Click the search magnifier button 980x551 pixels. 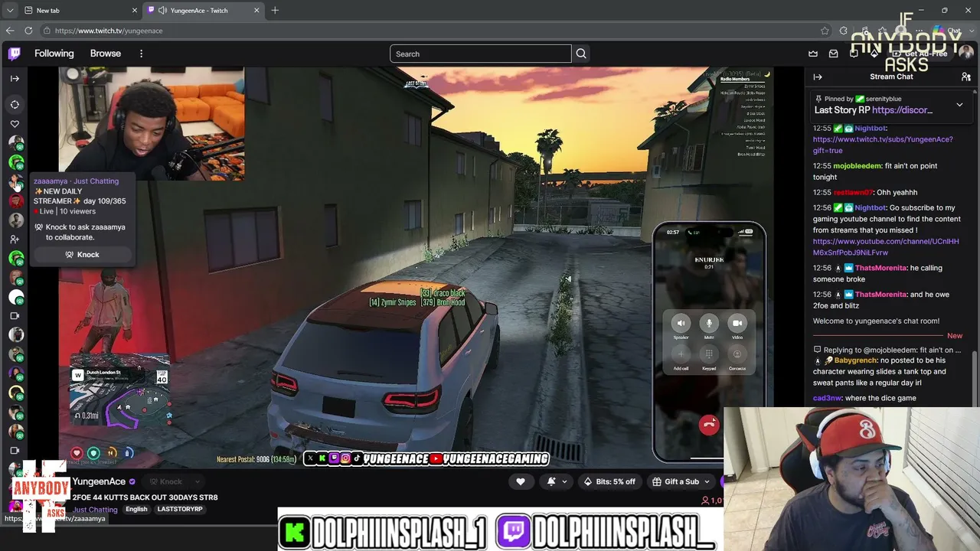pos(581,54)
